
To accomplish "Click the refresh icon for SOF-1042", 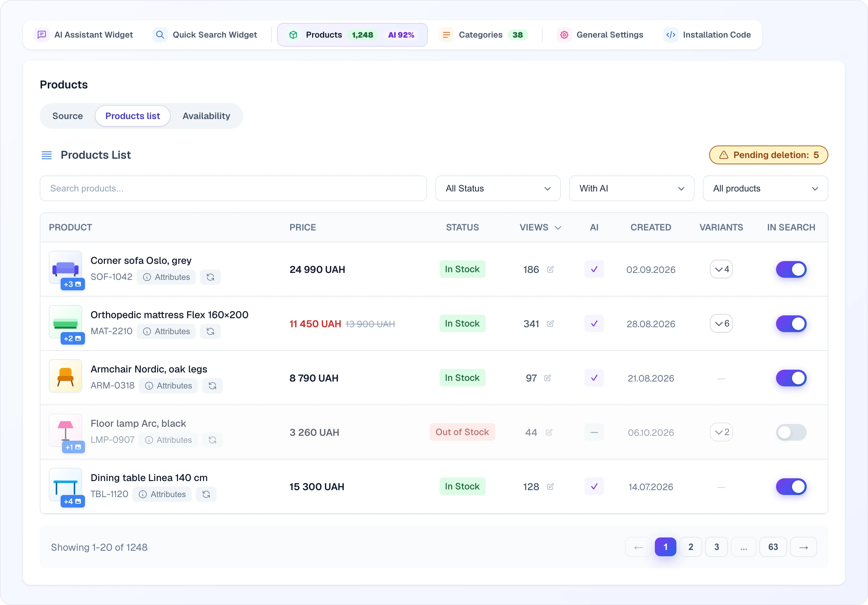I will pyautogui.click(x=211, y=277).
